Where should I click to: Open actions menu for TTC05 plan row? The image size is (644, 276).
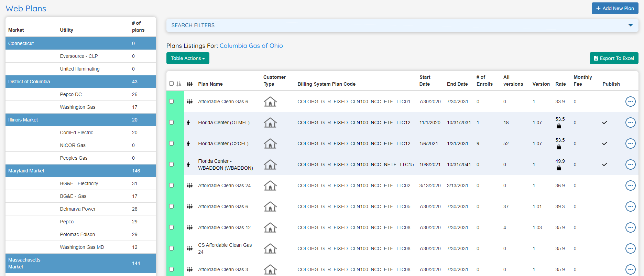pyautogui.click(x=630, y=206)
